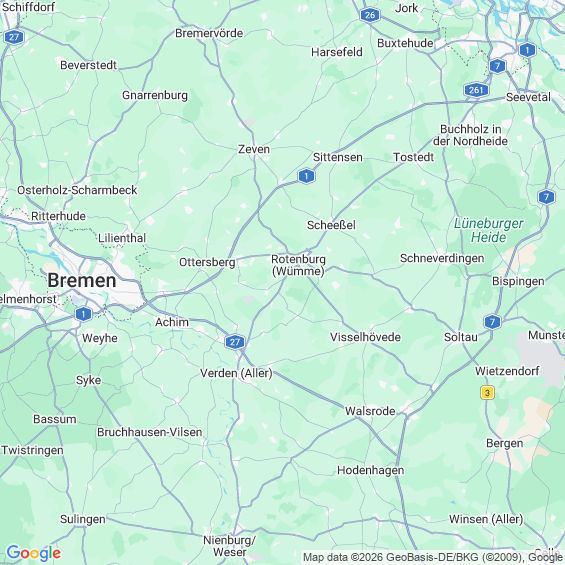Select the Verden (Aller) town label
The image size is (565, 565).
coord(236,373)
